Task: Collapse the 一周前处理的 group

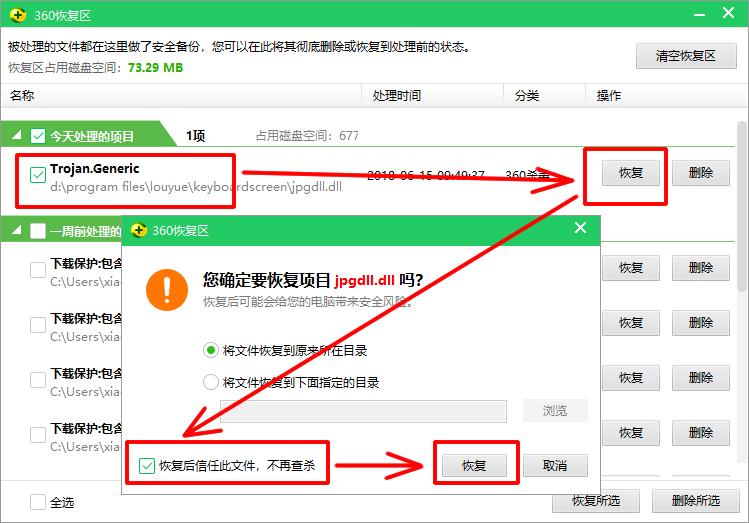Action: (17, 231)
